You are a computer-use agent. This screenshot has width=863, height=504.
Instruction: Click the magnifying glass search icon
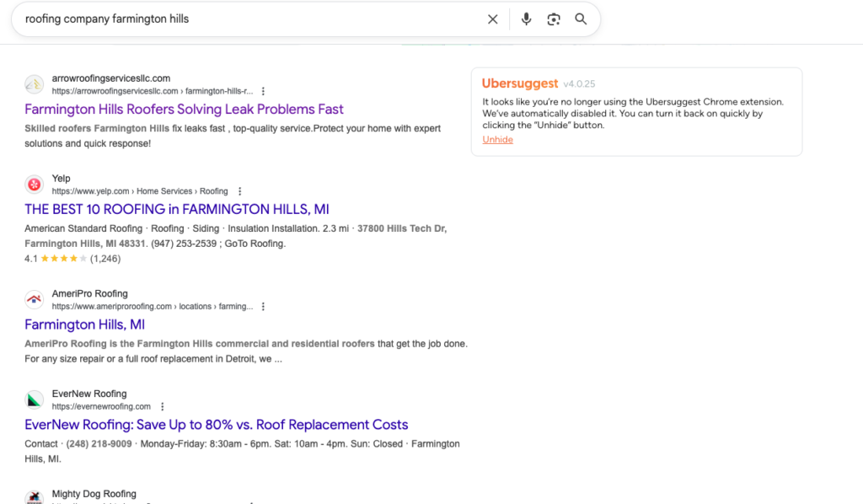tap(581, 19)
